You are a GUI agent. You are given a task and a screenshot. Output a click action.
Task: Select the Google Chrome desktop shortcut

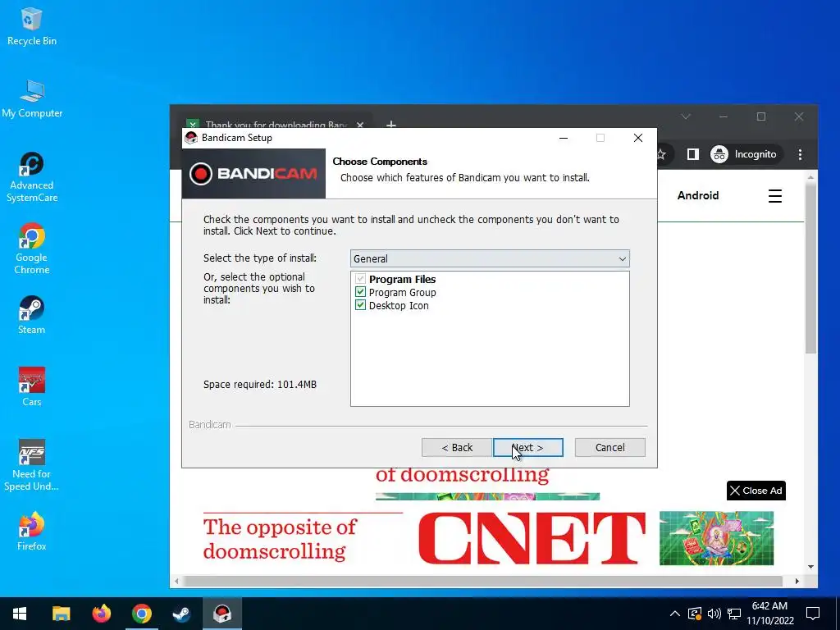click(32, 249)
